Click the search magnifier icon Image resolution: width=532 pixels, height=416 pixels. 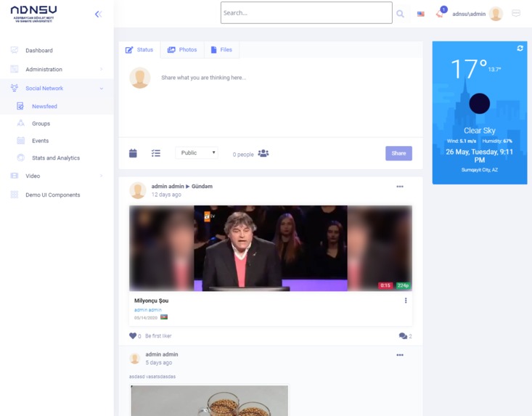400,14
